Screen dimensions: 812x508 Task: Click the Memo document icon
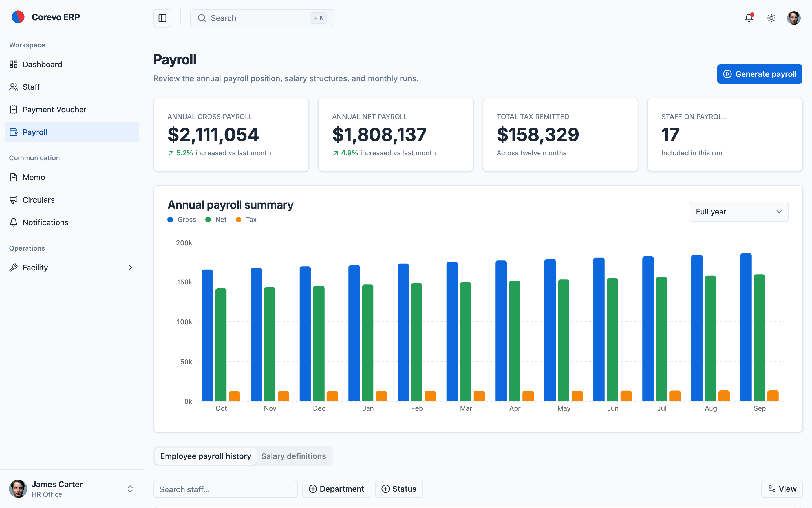click(x=14, y=178)
